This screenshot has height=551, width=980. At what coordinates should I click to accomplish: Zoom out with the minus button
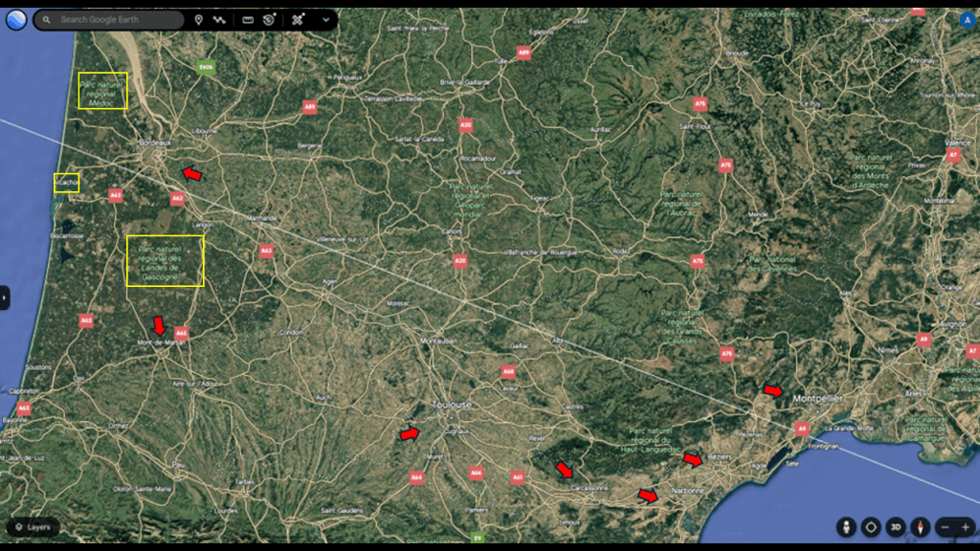click(x=946, y=527)
